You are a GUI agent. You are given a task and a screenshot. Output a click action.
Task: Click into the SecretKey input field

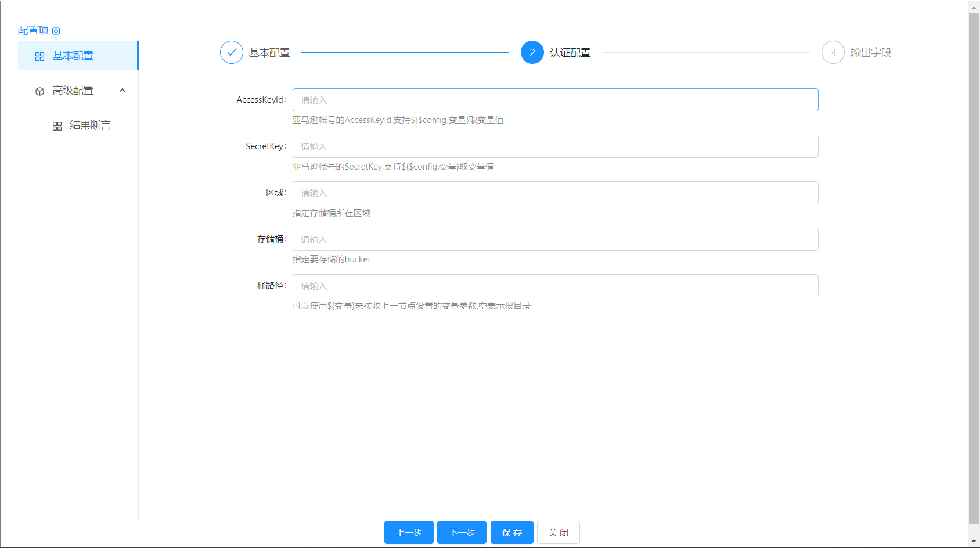point(555,146)
